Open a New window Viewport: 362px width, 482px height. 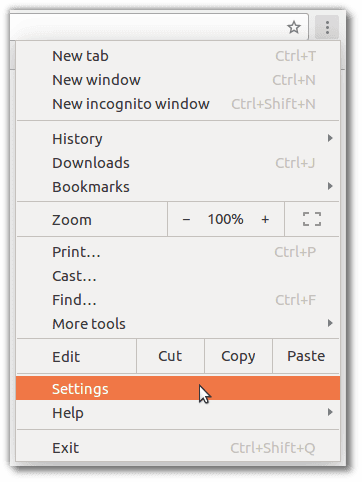click(x=178, y=80)
